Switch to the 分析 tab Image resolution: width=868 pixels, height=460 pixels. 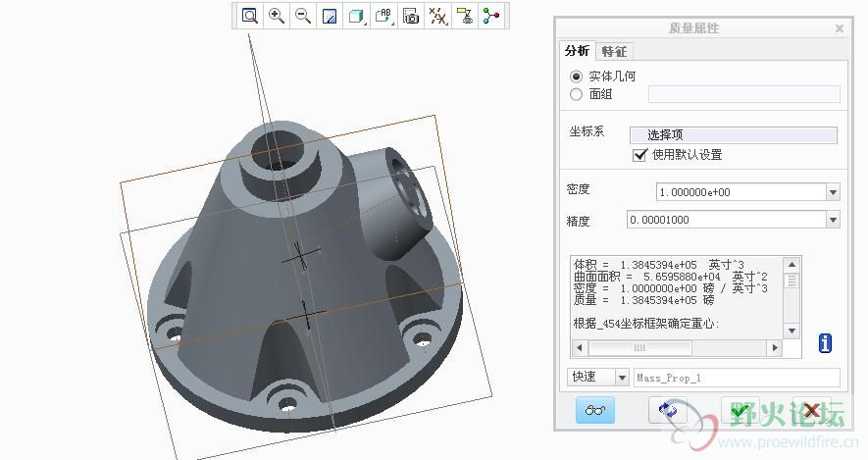[x=577, y=51]
